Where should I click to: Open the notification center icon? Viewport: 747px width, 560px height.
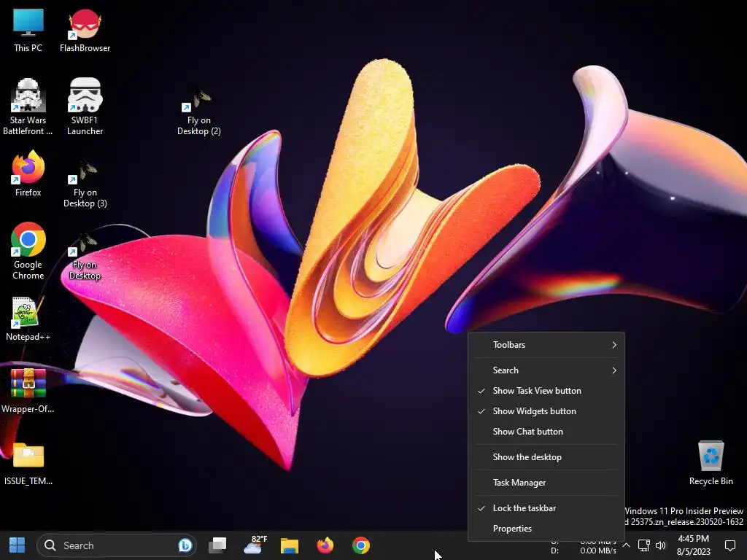point(729,545)
